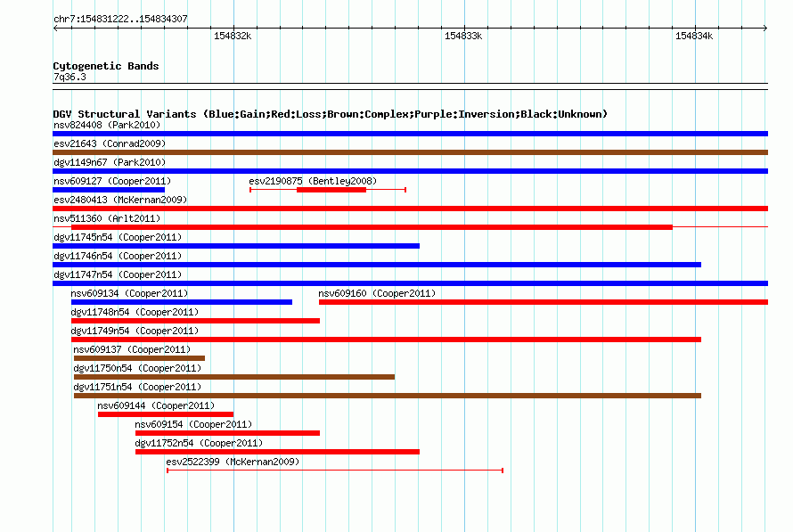The image size is (793, 532).
Task: Click the dgv1149n67 (Park2010) blue bar
Action: [410, 171]
